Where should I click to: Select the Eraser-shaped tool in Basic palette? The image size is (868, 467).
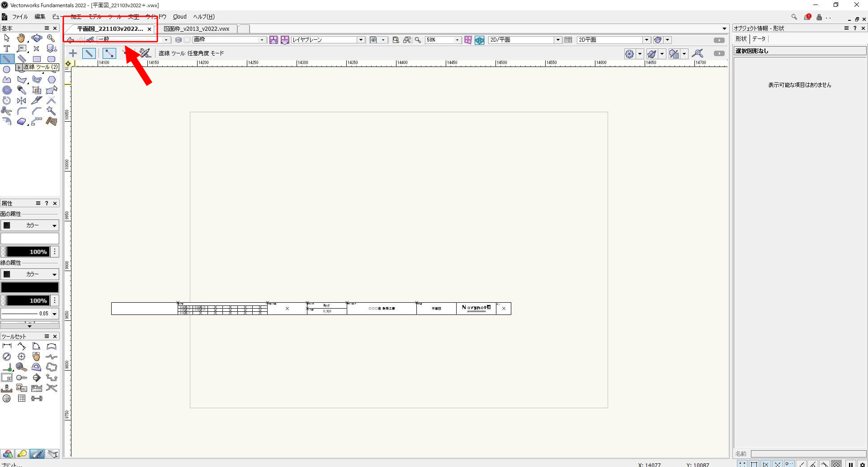coord(21,121)
